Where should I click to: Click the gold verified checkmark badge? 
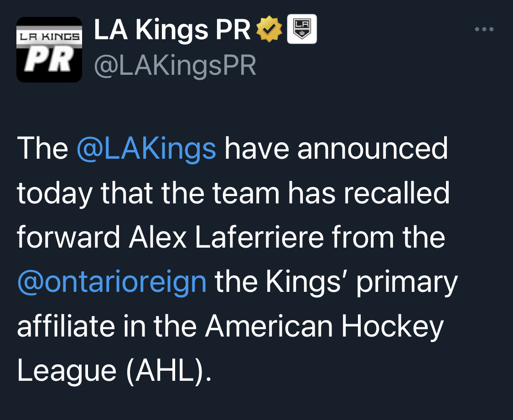pyautogui.click(x=269, y=29)
